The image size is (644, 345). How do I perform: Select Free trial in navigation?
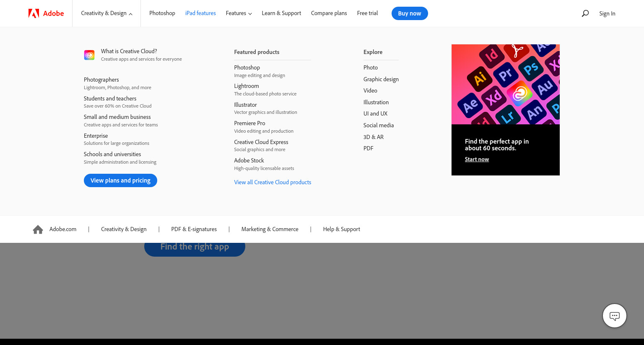367,13
